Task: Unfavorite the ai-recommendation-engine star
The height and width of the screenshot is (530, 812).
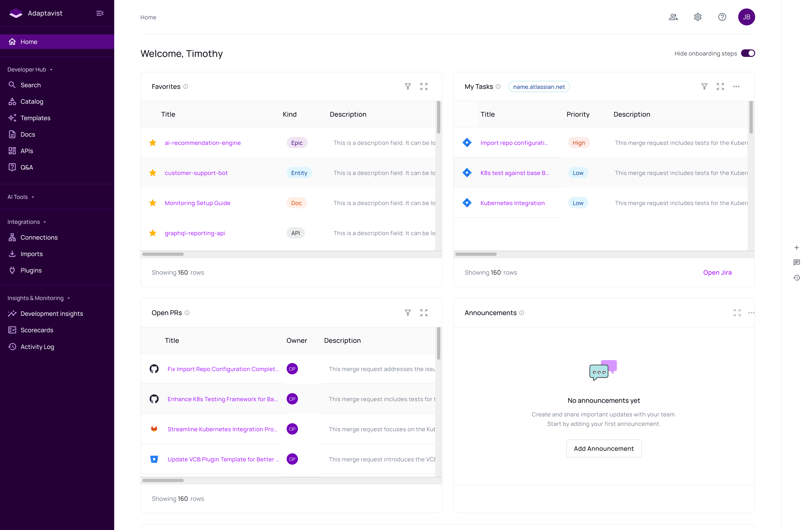Action: [153, 143]
